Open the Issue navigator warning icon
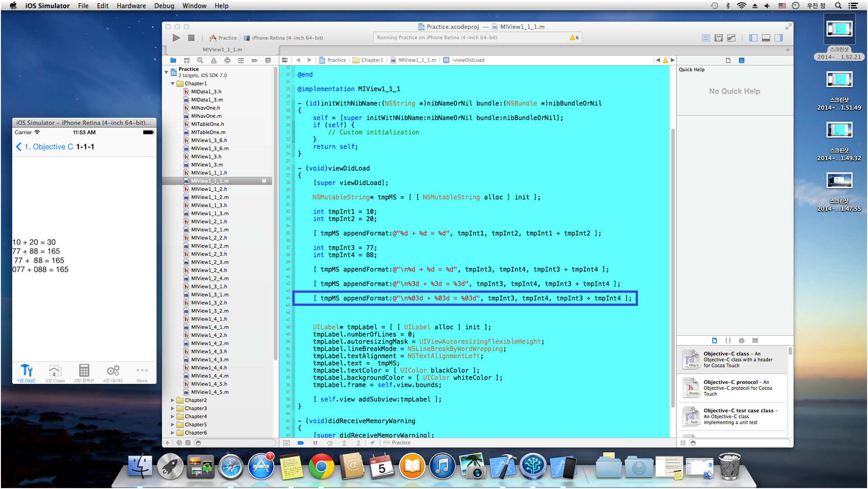 214,60
